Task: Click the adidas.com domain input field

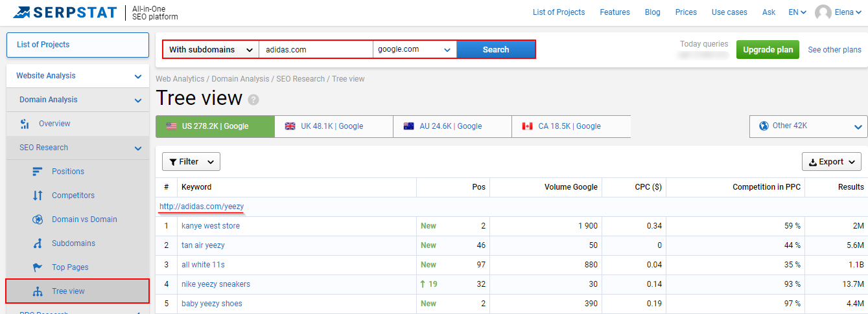Action: click(x=316, y=49)
